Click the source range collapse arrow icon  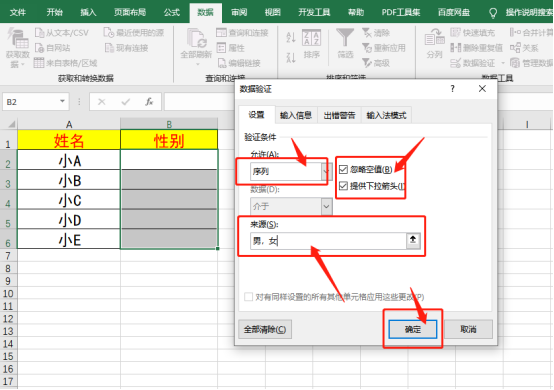413,240
